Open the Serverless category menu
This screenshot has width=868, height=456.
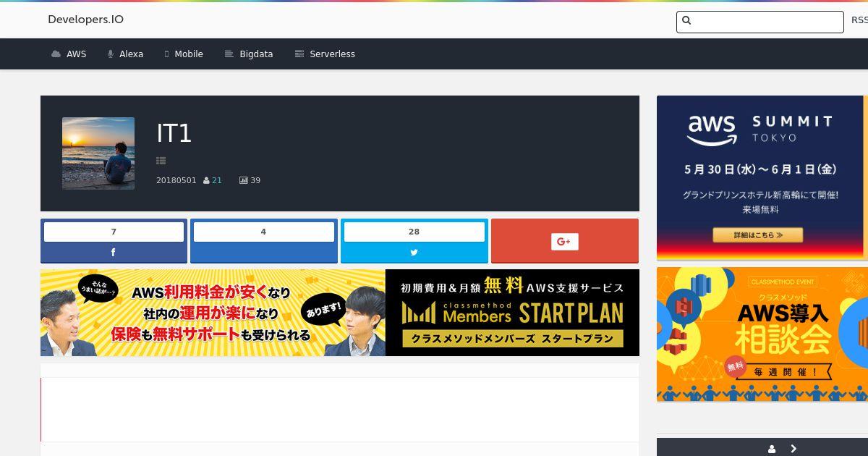point(325,54)
